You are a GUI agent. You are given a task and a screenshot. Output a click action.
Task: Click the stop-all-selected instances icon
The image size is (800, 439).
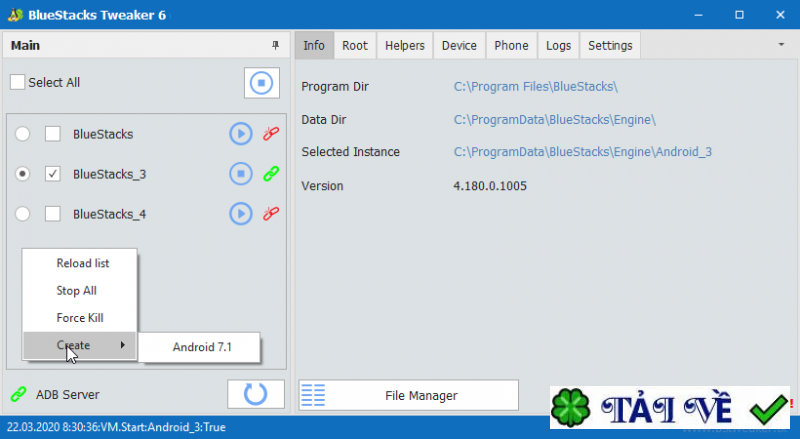(261, 83)
